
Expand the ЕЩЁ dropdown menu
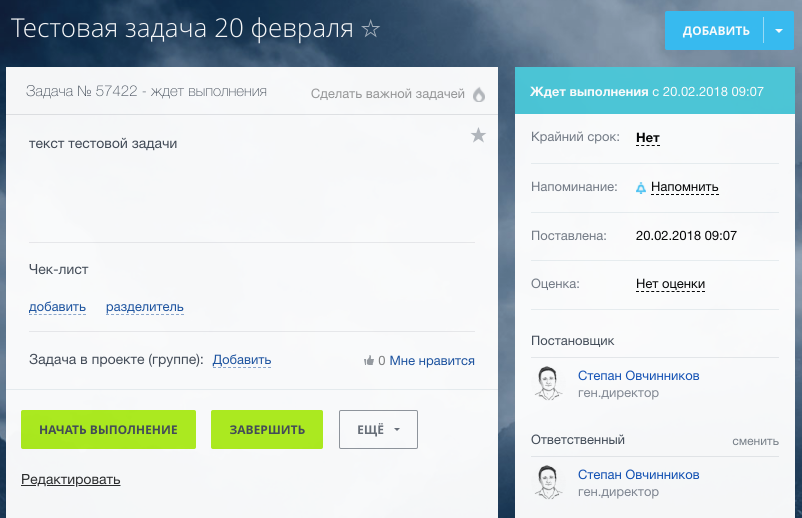click(378, 430)
